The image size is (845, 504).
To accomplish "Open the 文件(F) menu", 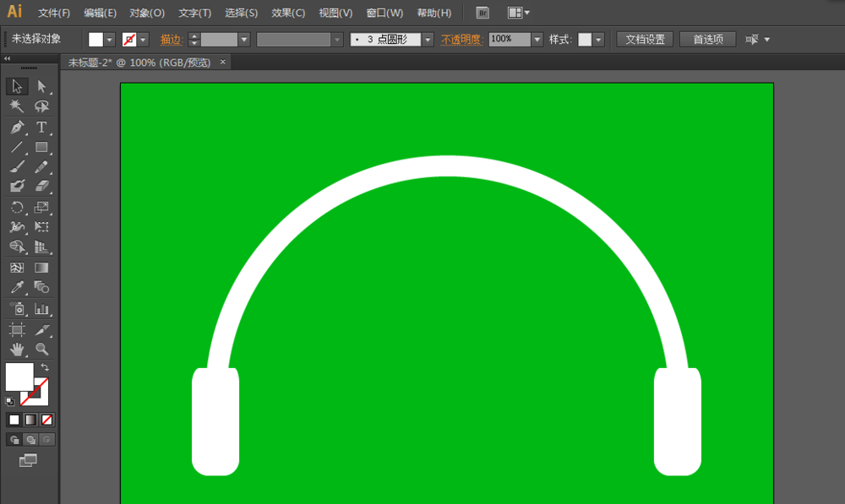I will 54,13.
